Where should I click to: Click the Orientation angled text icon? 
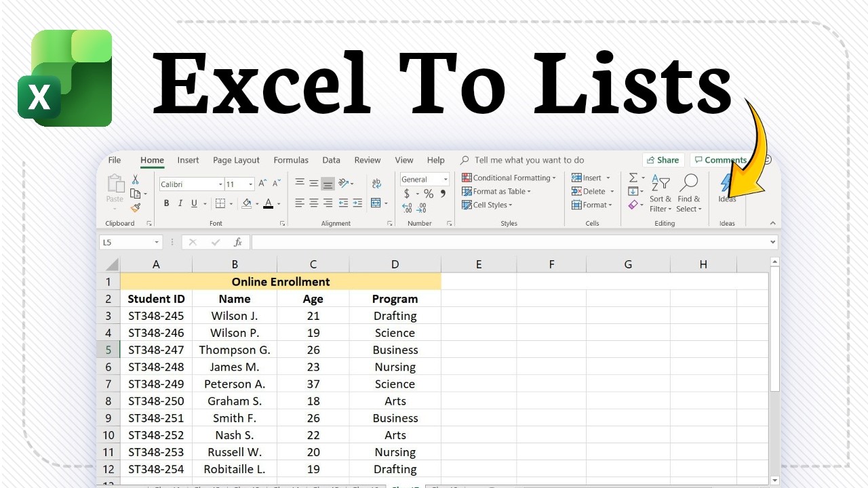[344, 184]
